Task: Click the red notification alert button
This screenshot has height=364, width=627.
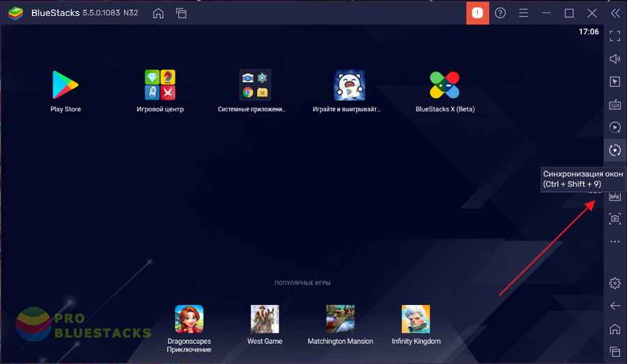Action: pos(477,13)
